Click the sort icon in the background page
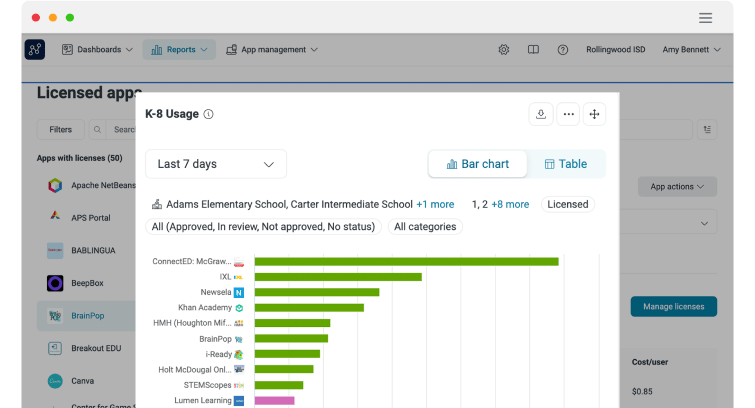 (x=707, y=130)
